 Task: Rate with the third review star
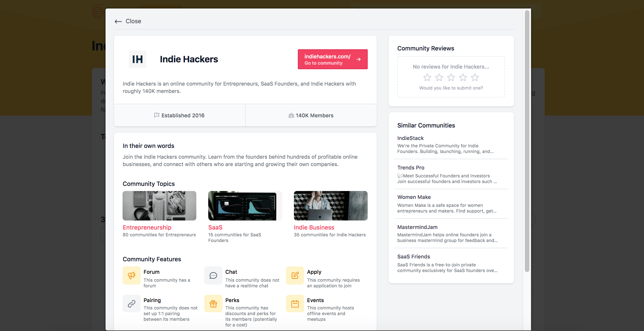pos(451,77)
